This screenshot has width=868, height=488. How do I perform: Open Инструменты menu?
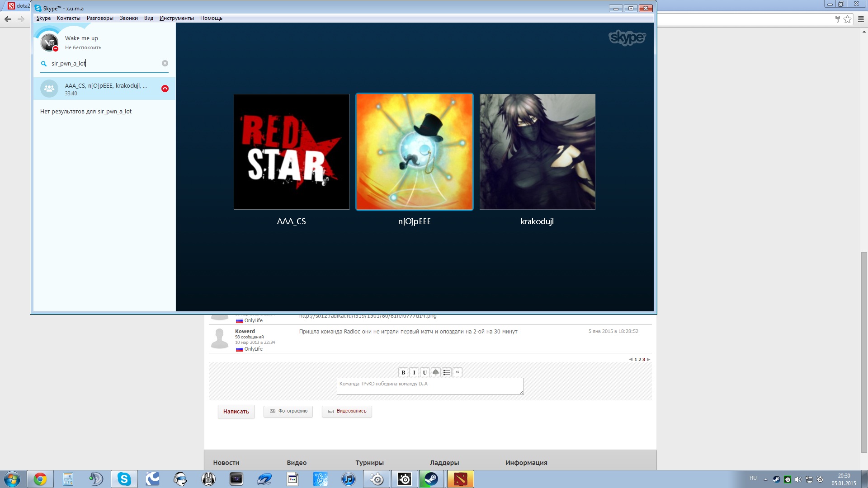[177, 18]
